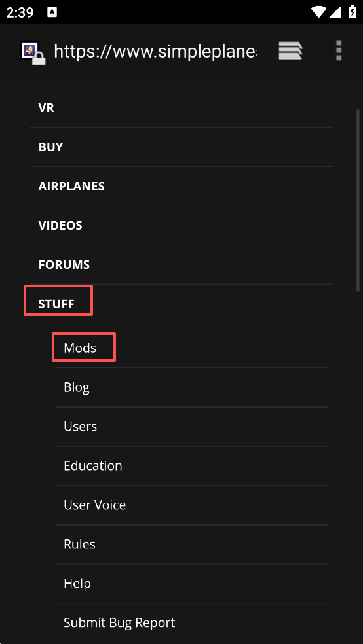This screenshot has height=644, width=363.
Task: Open the Education submenu link
Action: (191, 466)
